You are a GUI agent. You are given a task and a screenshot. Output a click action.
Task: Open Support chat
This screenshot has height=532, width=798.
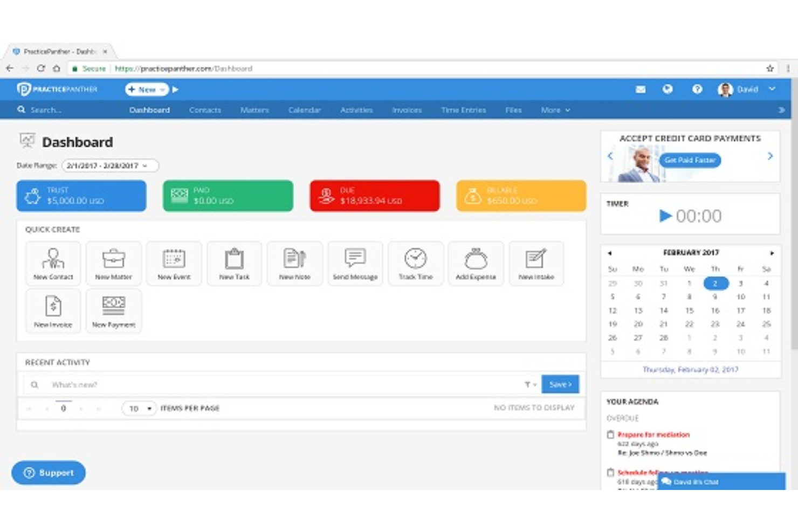49,473
